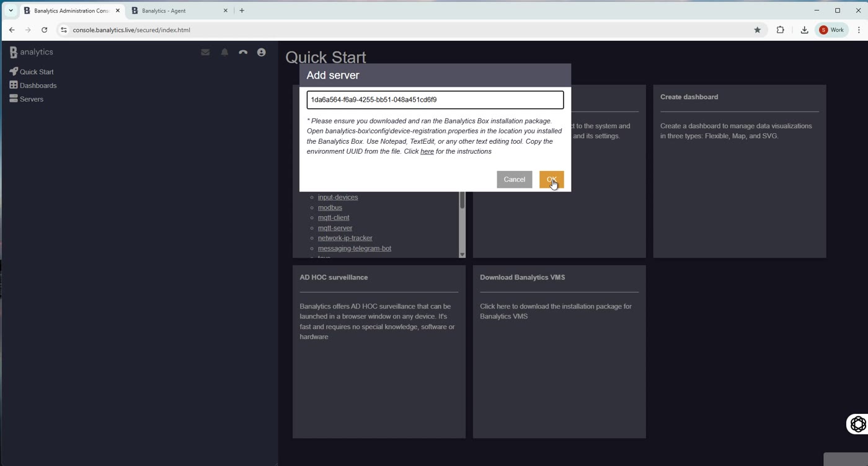
Task: Open the Work profile button
Action: (x=833, y=30)
